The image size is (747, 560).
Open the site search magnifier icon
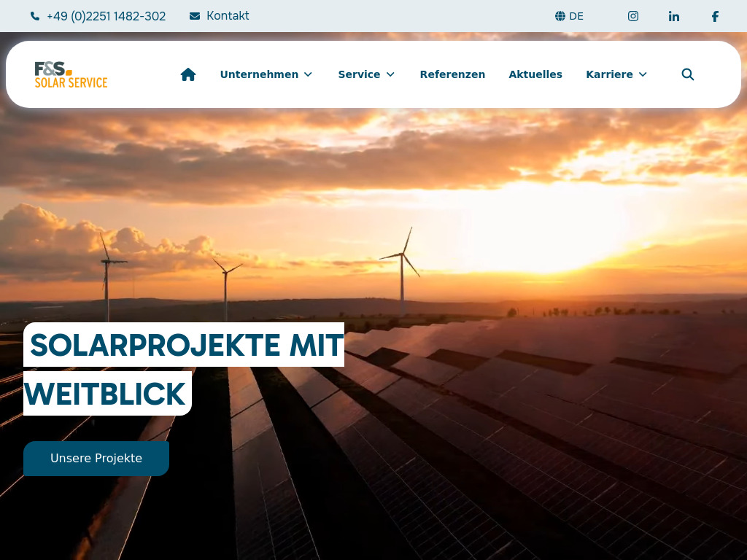point(687,74)
